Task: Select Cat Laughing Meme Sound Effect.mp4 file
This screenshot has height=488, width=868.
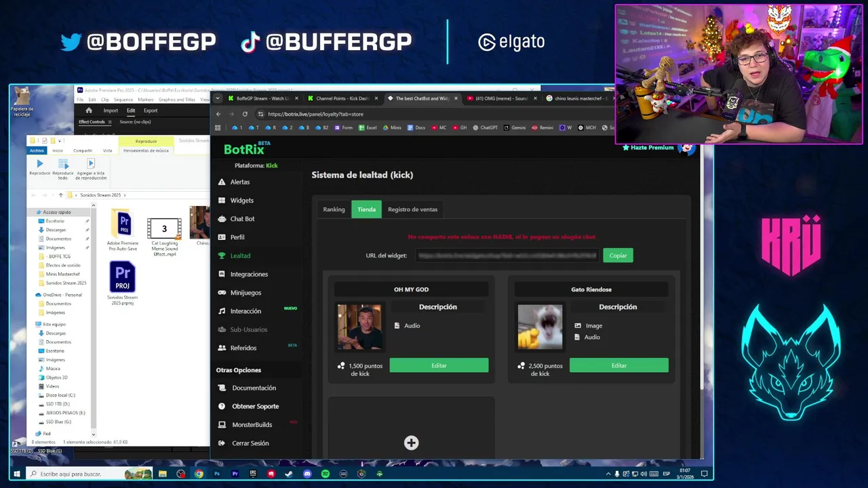Action: (x=164, y=237)
